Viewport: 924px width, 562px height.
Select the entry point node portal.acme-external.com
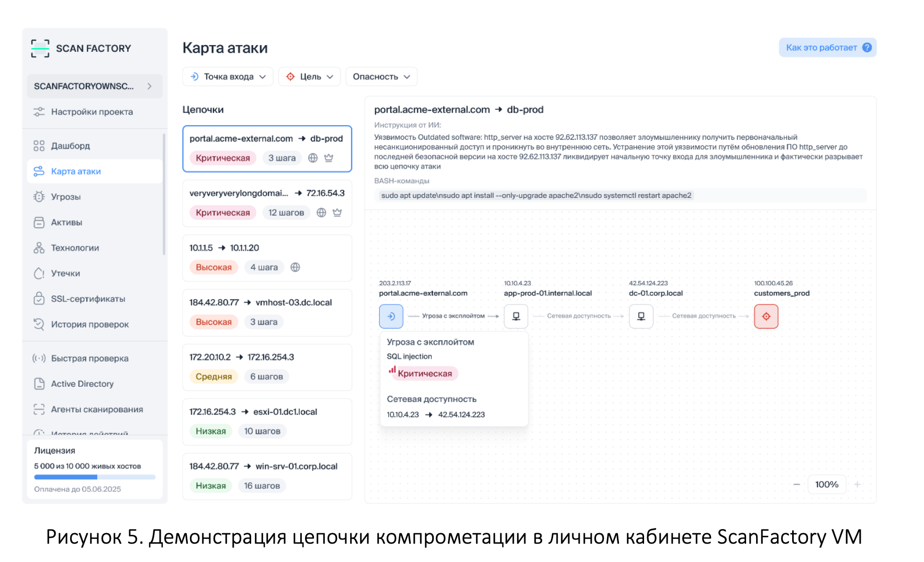[391, 316]
